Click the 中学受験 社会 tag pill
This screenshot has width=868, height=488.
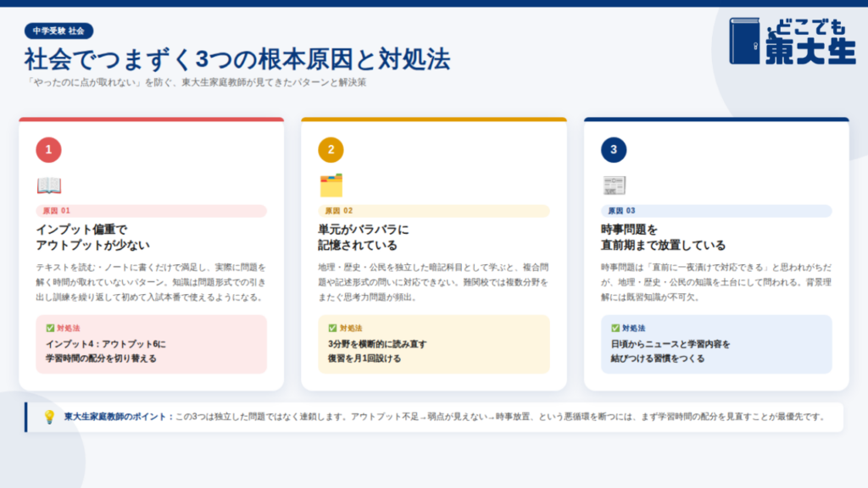[x=58, y=31]
